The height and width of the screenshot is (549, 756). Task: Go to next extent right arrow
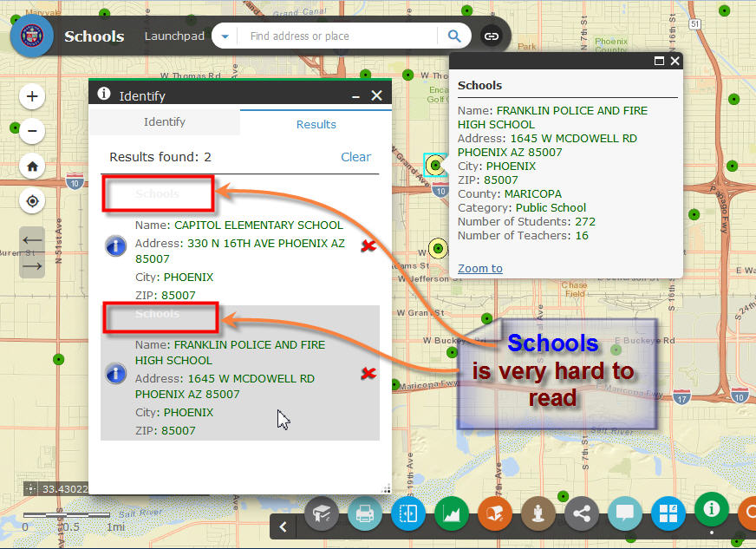click(x=32, y=265)
